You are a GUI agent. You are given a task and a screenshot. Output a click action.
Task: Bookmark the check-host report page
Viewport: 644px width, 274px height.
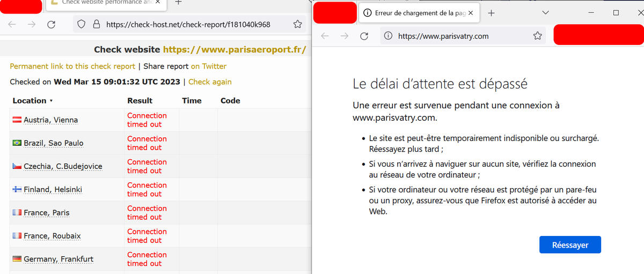[x=297, y=24]
